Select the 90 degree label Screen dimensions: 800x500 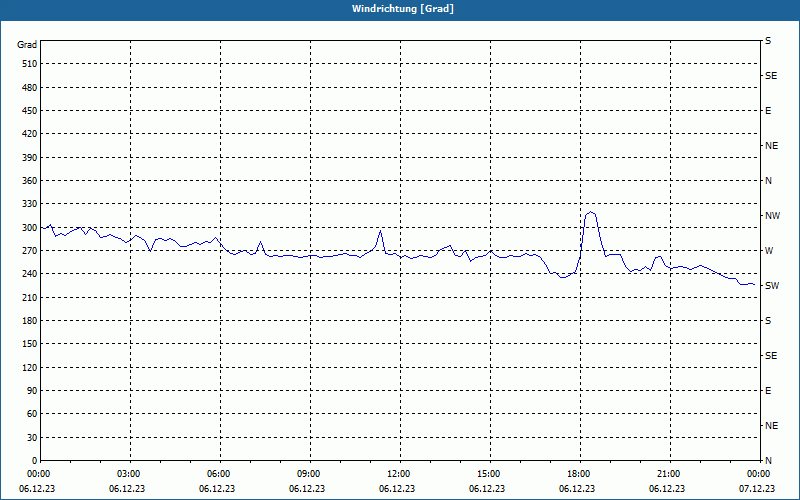pos(32,391)
